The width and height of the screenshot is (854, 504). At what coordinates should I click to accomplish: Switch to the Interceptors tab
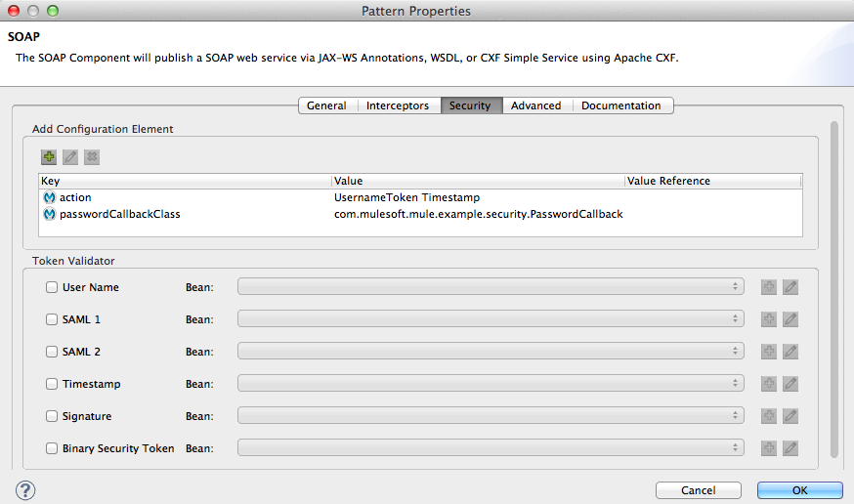398,105
